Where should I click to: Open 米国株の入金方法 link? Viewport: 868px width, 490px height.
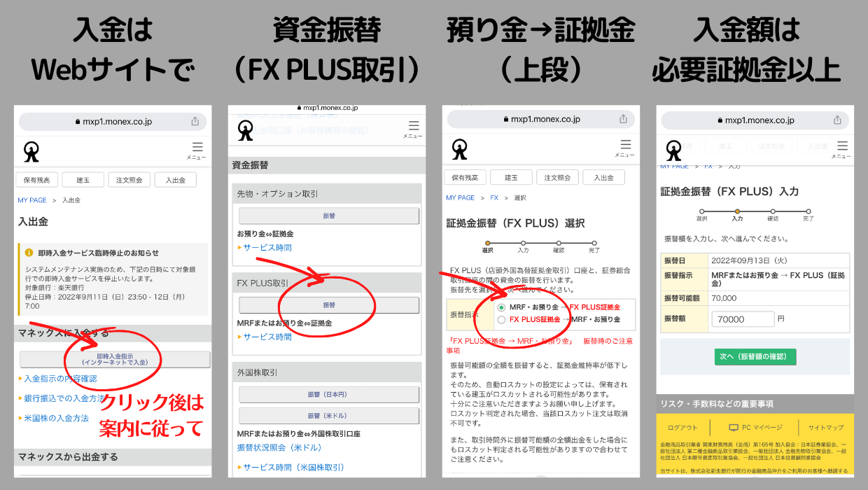tap(56, 418)
